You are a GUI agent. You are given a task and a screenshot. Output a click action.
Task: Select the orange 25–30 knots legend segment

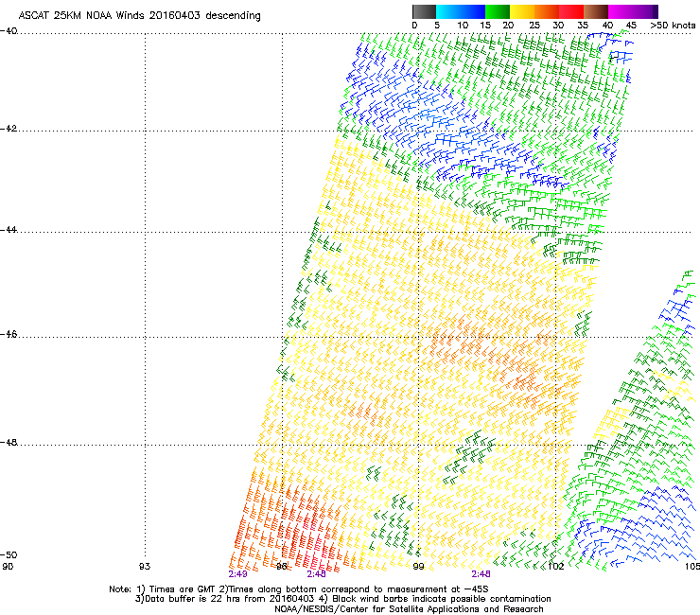pyautogui.click(x=547, y=11)
